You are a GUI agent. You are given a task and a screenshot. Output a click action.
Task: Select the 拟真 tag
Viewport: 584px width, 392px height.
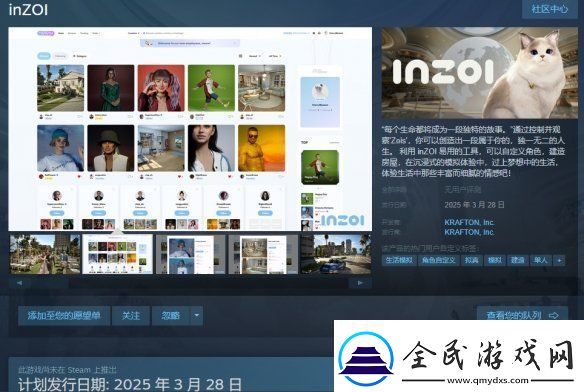pos(472,260)
